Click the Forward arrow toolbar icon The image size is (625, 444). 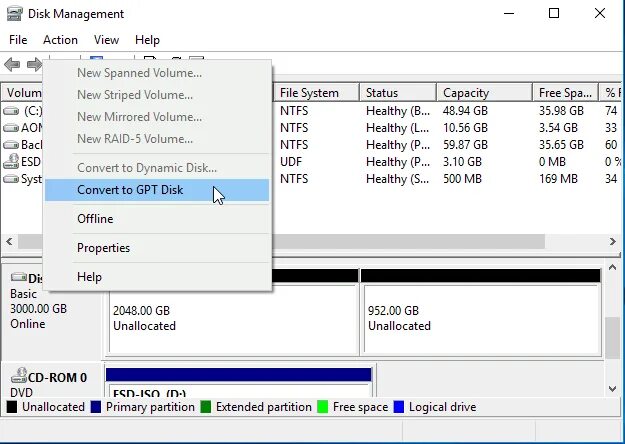(x=34, y=64)
